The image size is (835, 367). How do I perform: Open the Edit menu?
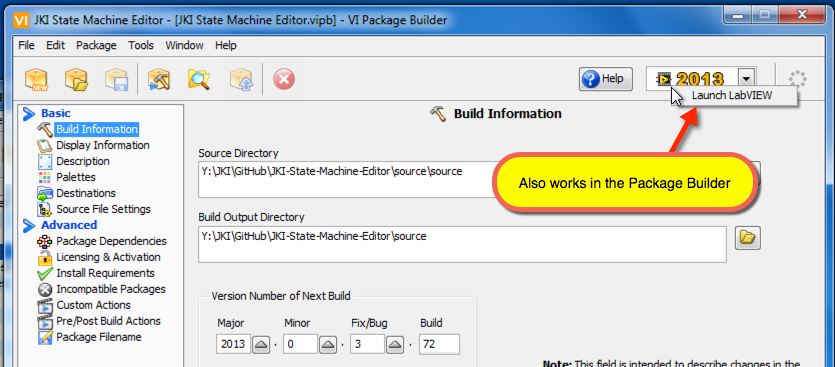[x=55, y=45]
